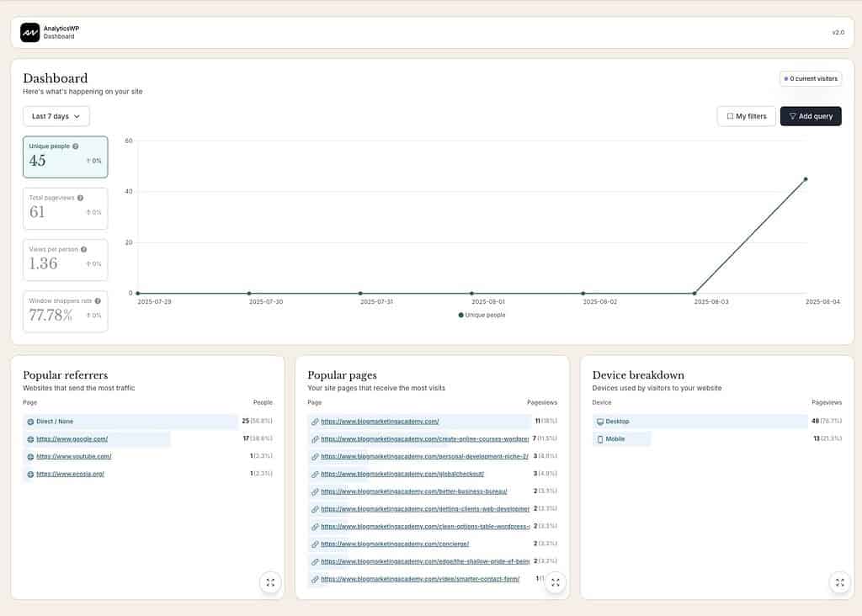The height and width of the screenshot is (616, 862).
Task: Click the help icon beside Window shoppers rate
Action: point(98,300)
